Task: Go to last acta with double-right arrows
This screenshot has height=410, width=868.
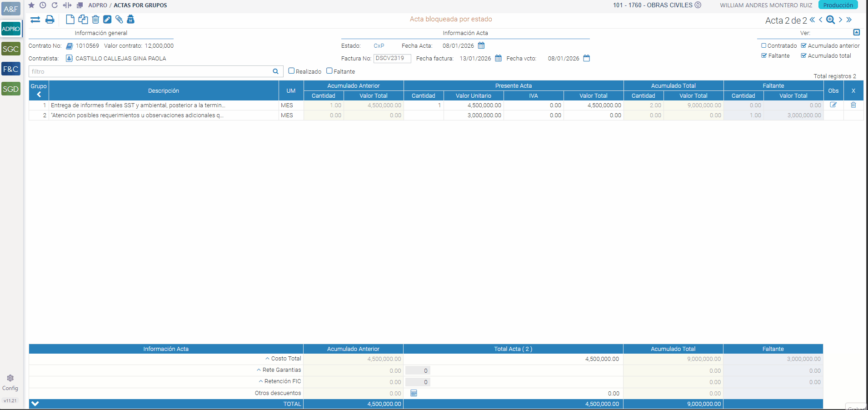Action: click(849, 20)
